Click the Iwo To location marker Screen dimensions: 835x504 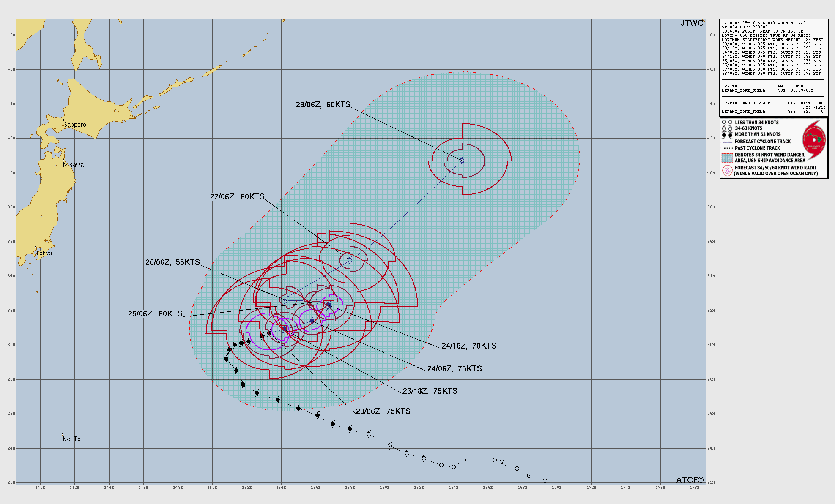63,434
